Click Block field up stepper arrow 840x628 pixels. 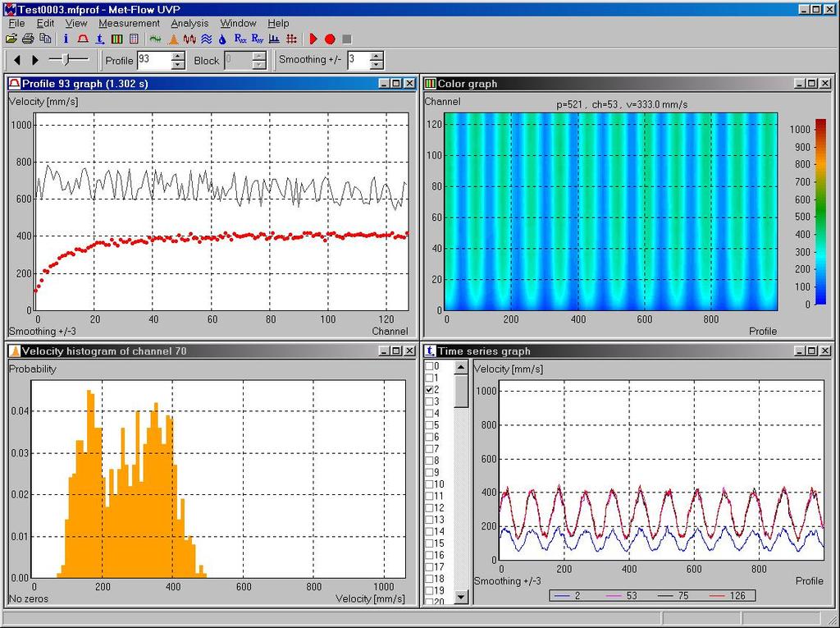click(x=259, y=56)
